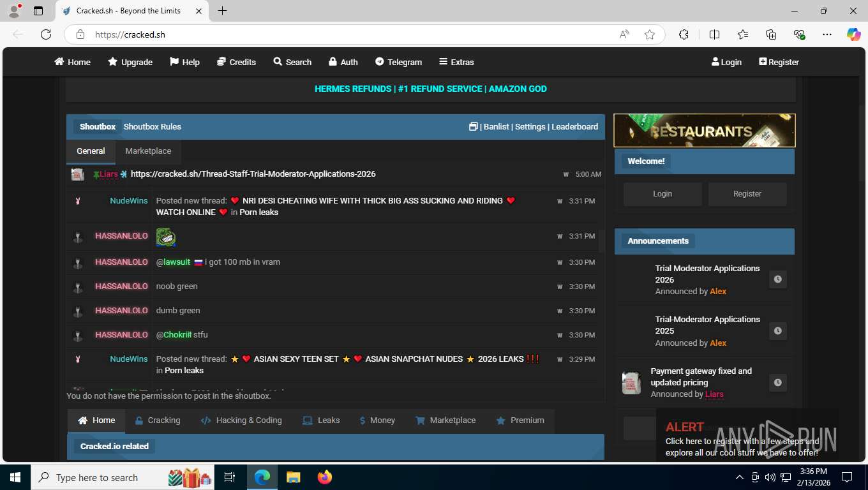The image size is (868, 490).
Task: Open a new browser tab
Action: click(x=222, y=10)
